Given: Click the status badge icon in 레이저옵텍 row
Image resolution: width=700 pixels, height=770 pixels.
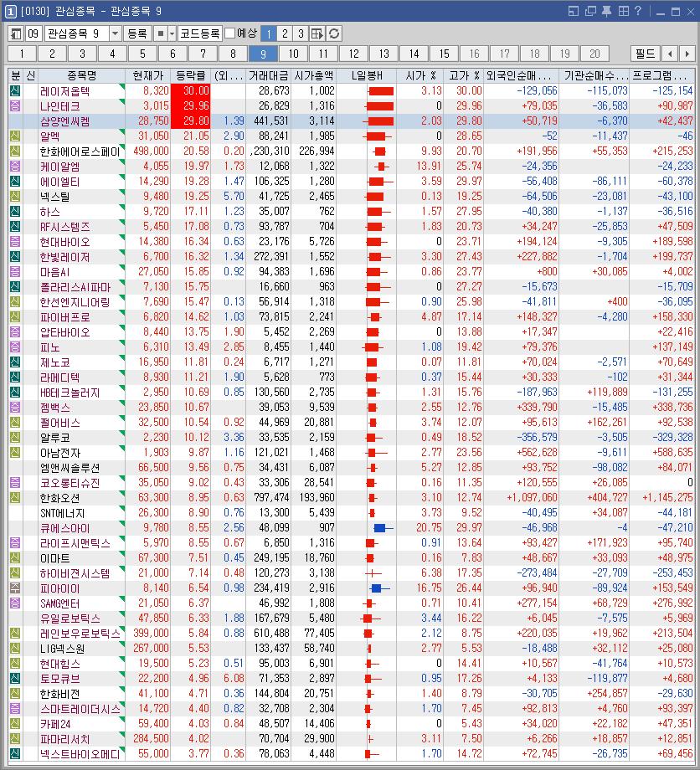Looking at the screenshot, I should coord(15,90).
